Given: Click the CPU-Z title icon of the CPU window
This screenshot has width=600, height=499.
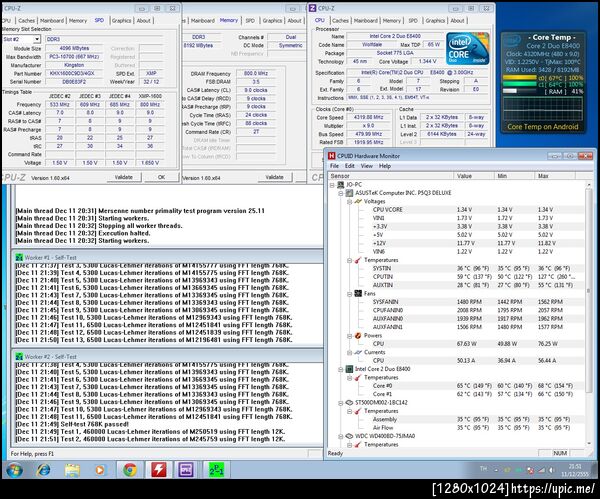Looking at the screenshot, I should (313, 8).
